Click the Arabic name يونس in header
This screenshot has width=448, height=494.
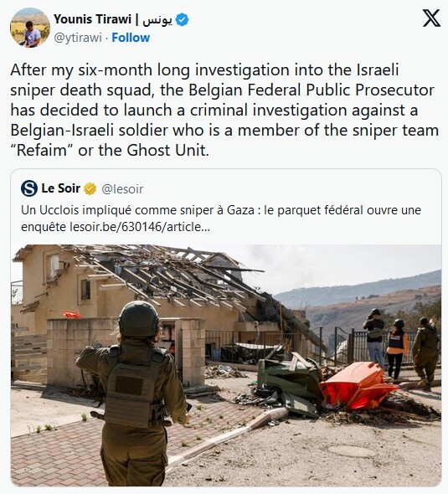click(x=157, y=20)
